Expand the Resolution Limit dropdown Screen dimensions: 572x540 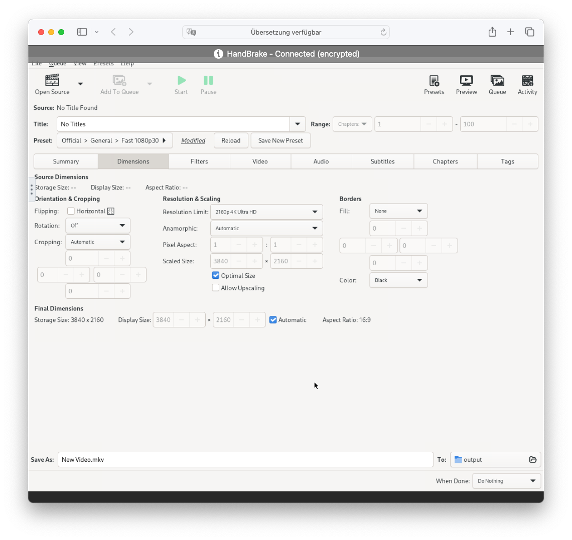tap(266, 212)
